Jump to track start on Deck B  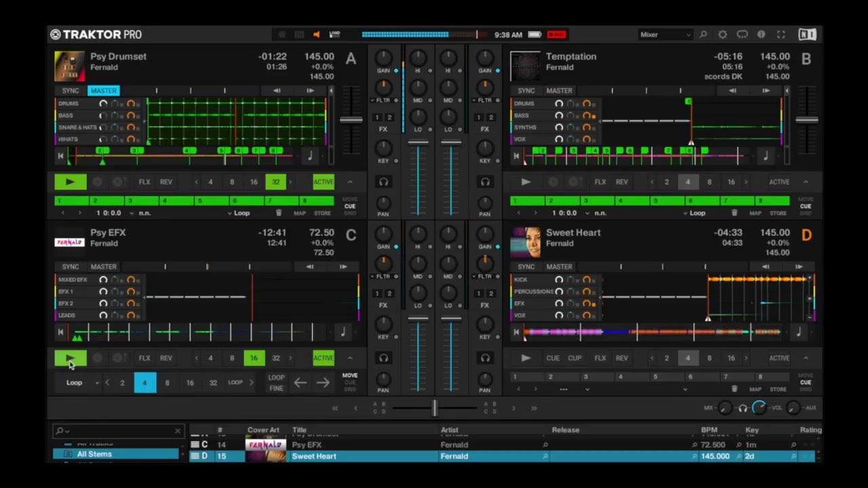click(516, 156)
